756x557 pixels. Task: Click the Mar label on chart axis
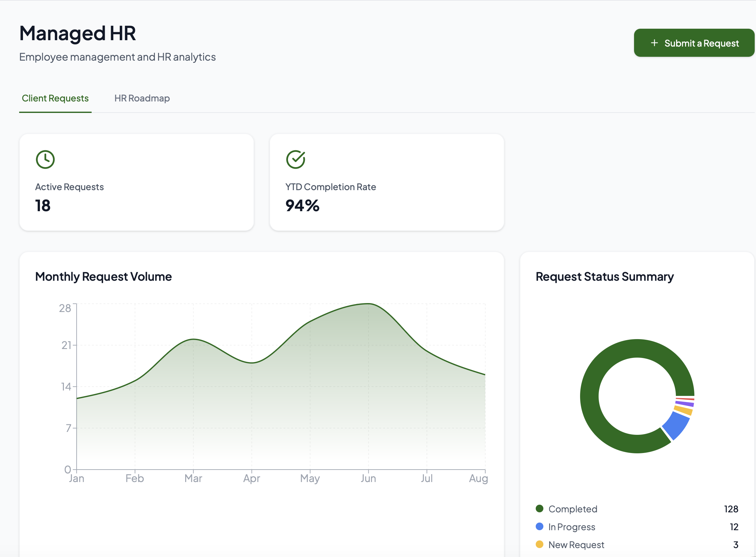[x=193, y=478]
